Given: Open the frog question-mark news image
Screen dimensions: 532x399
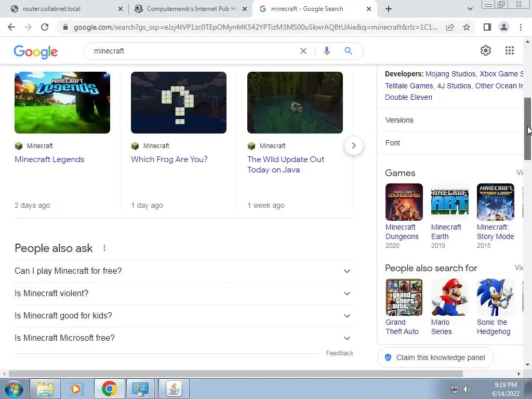Looking at the screenshot, I should point(179,102).
